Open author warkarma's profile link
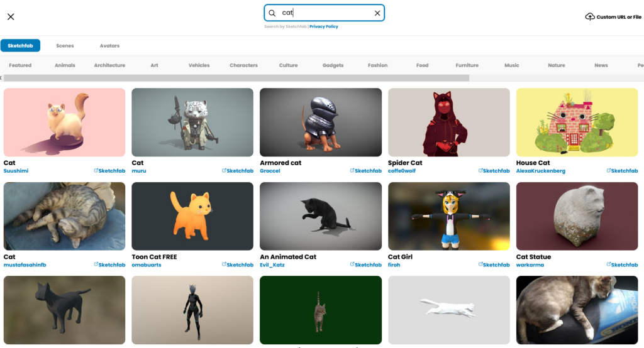644x348 pixels. (x=530, y=265)
